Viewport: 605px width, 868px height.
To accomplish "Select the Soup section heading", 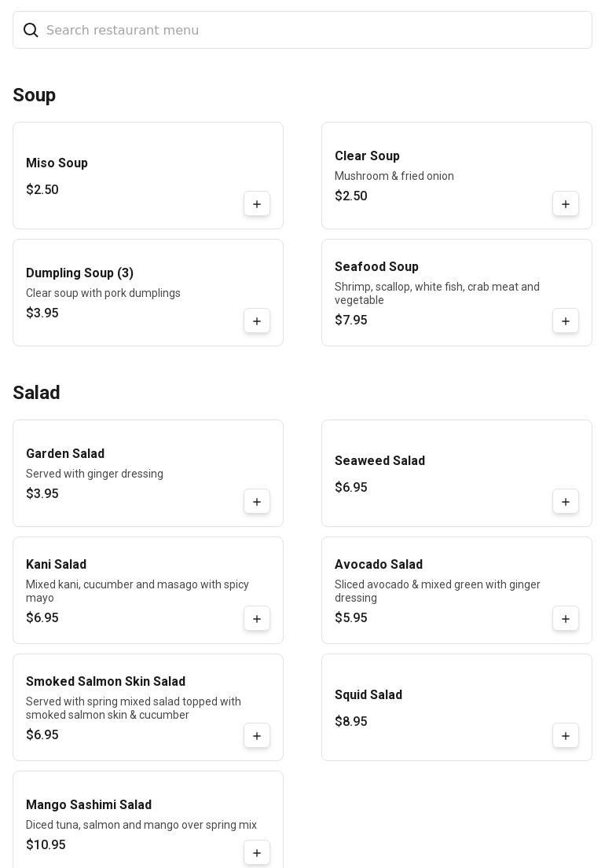I will [x=35, y=95].
